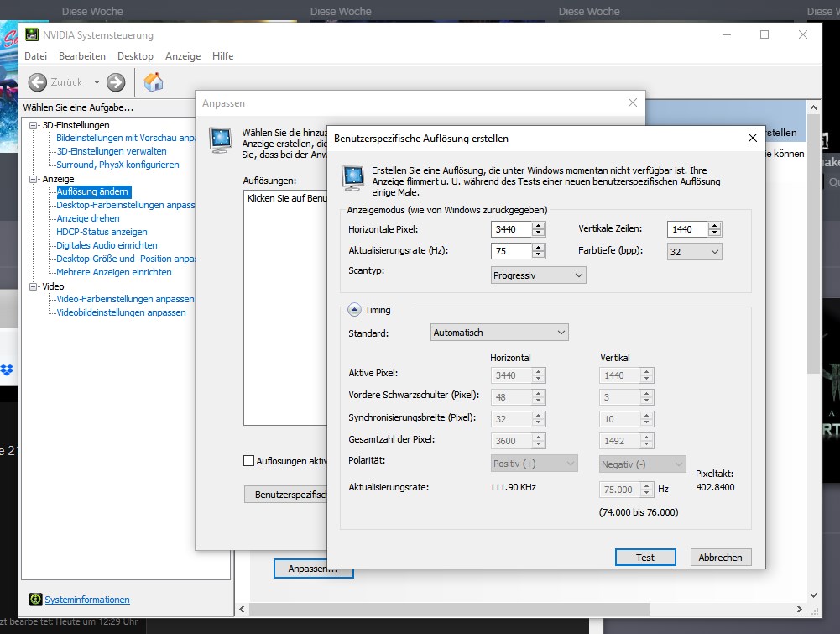Click the Forward arrow icon in toolbar
This screenshot has width=840, height=634.
116,82
